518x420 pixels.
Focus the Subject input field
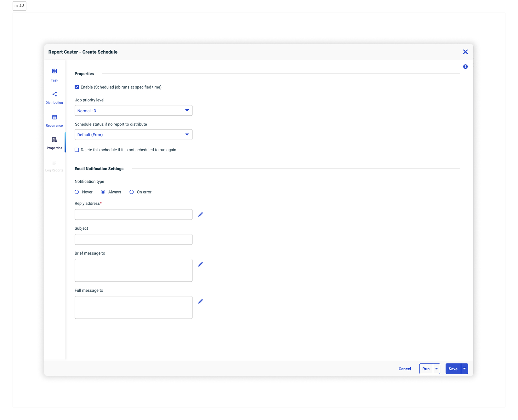(134, 239)
